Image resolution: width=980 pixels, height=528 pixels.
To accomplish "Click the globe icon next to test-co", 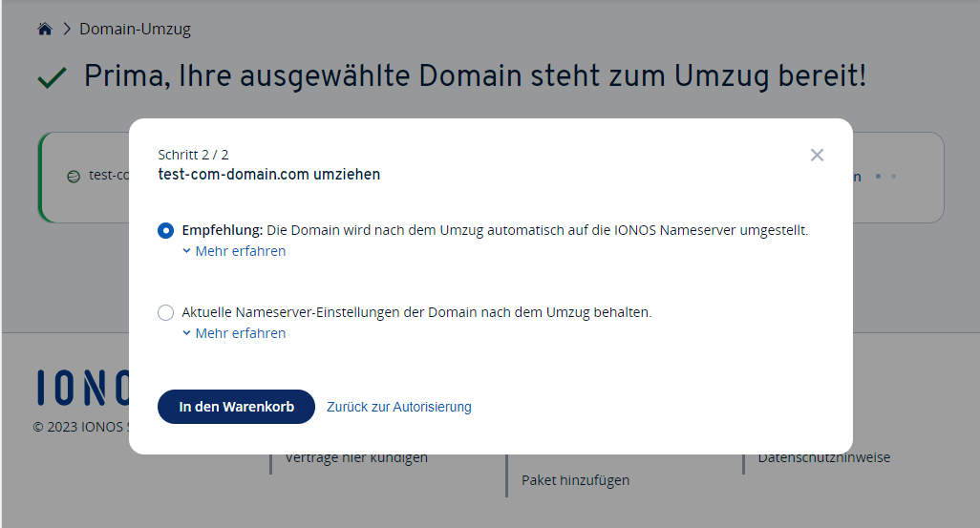I will pyautogui.click(x=74, y=177).
